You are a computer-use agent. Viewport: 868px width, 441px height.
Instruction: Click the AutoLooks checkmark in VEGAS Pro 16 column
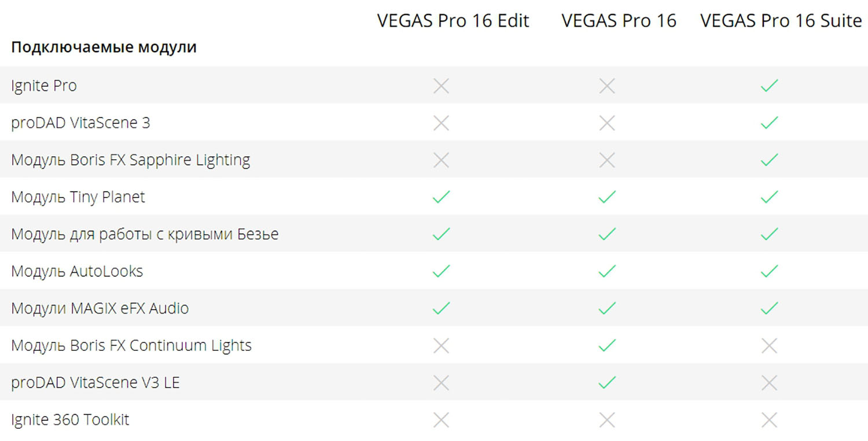click(607, 271)
